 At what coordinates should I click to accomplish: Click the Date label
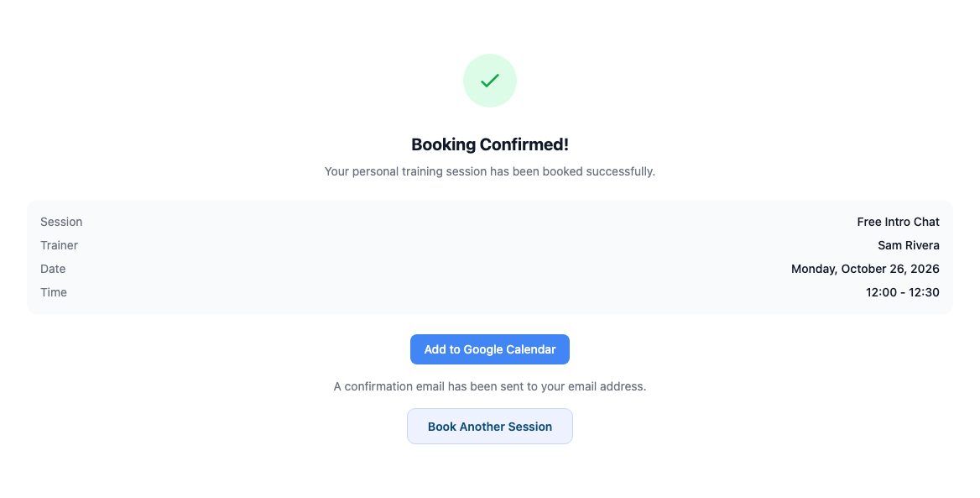point(53,269)
